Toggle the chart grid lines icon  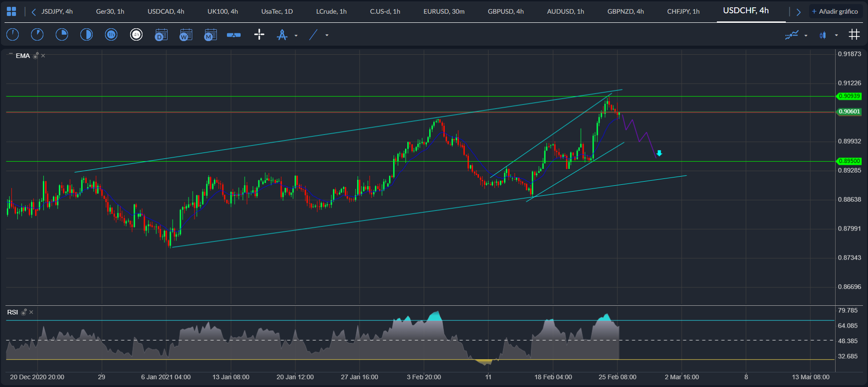[854, 34]
